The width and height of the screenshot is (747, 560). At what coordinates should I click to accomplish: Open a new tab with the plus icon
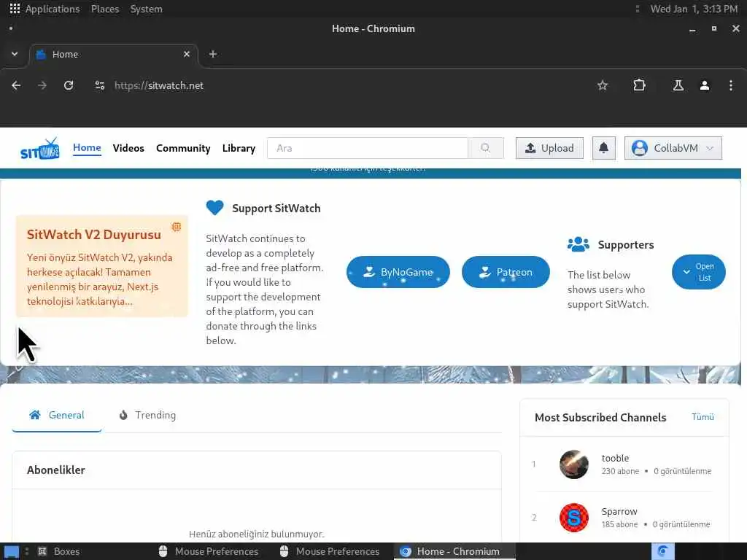pos(213,54)
